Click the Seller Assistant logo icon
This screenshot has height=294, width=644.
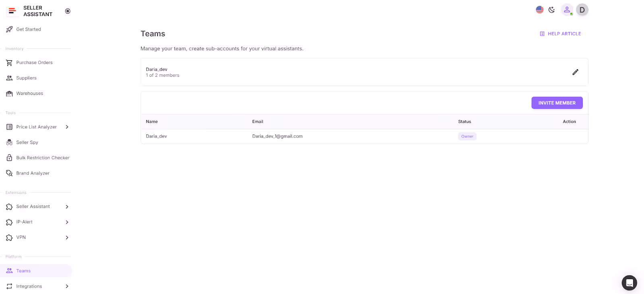pos(12,11)
